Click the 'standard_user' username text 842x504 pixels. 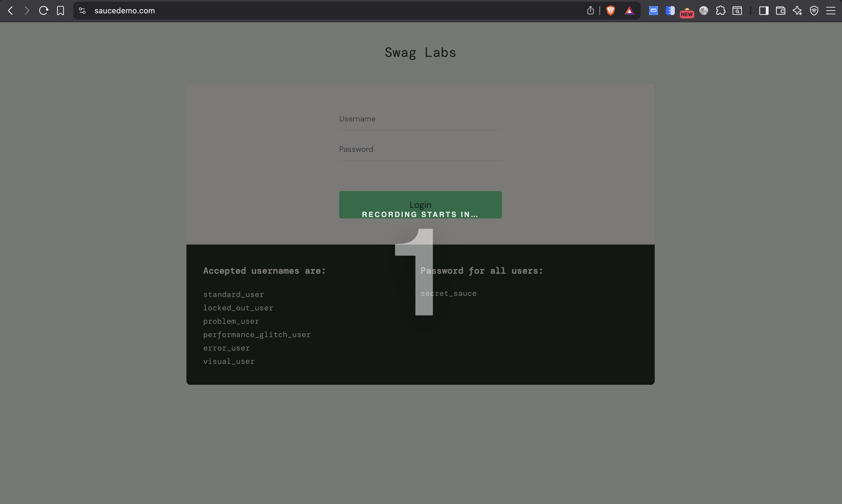(233, 294)
